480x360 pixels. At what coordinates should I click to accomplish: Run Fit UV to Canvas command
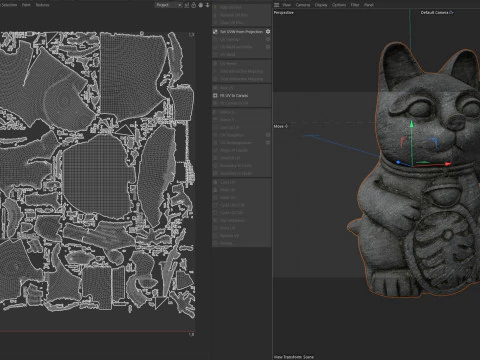click(234, 95)
